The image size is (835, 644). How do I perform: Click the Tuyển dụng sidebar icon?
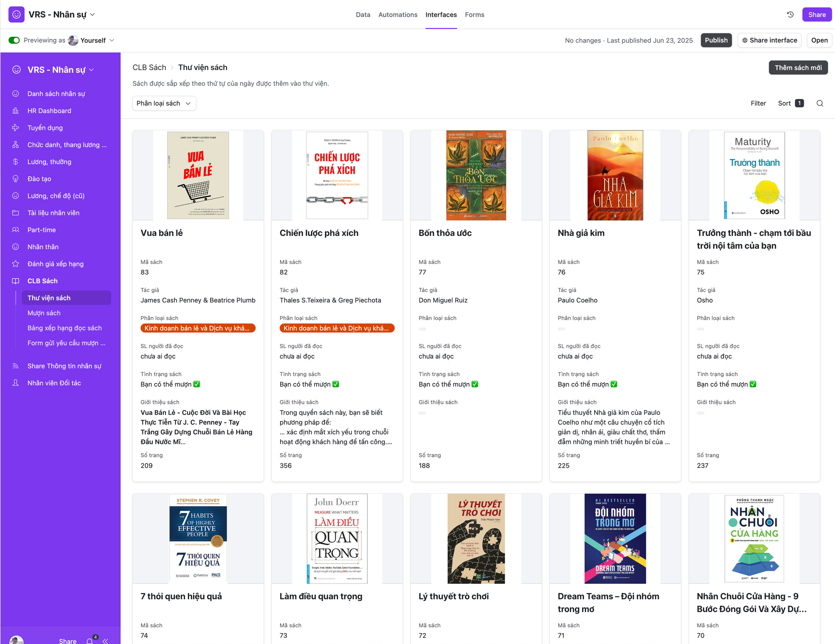(15, 128)
